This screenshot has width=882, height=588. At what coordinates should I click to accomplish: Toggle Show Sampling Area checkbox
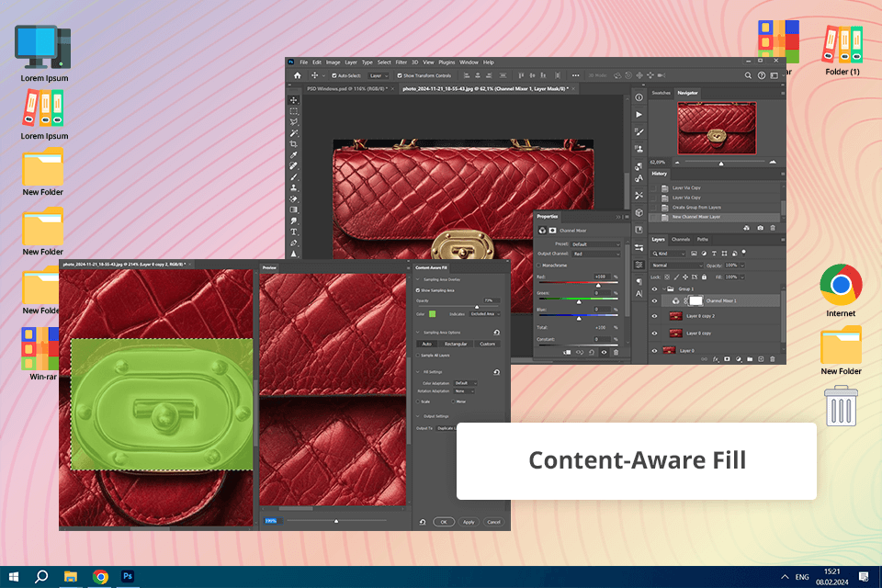(x=418, y=290)
